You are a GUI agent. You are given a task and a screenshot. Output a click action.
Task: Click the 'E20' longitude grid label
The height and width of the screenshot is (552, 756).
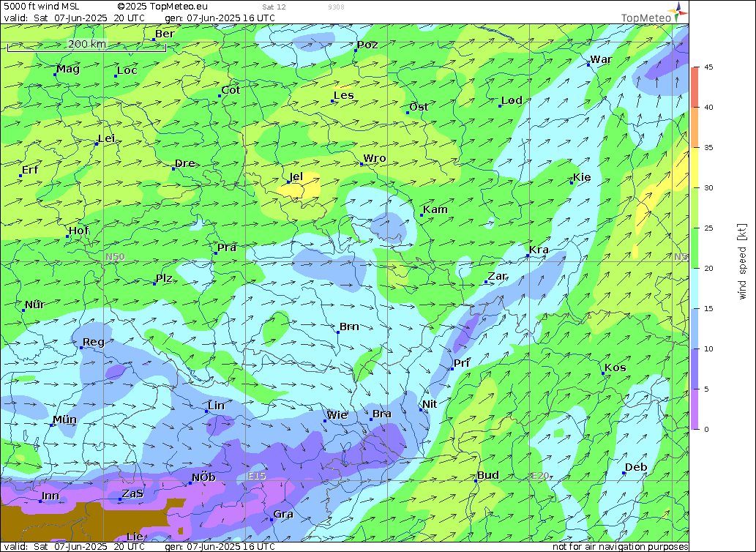click(540, 476)
